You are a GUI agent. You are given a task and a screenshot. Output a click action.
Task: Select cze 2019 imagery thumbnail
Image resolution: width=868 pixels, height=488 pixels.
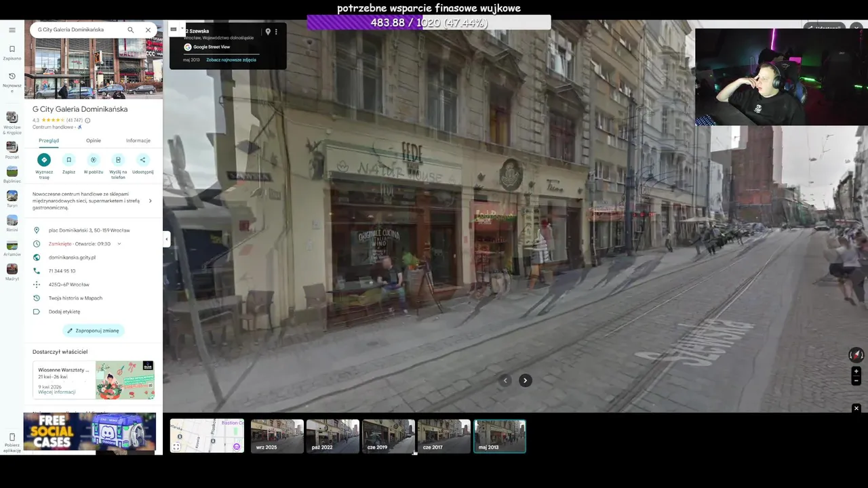[x=389, y=436]
